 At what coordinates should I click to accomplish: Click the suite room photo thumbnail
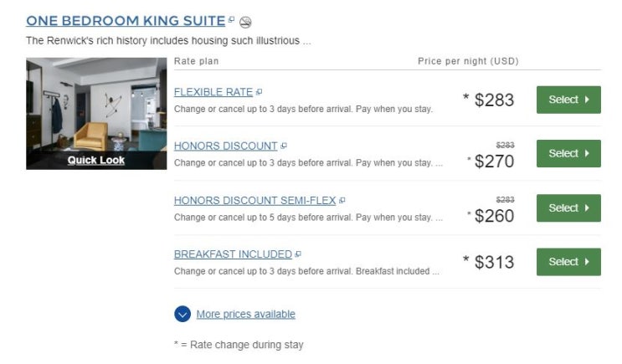click(x=96, y=105)
